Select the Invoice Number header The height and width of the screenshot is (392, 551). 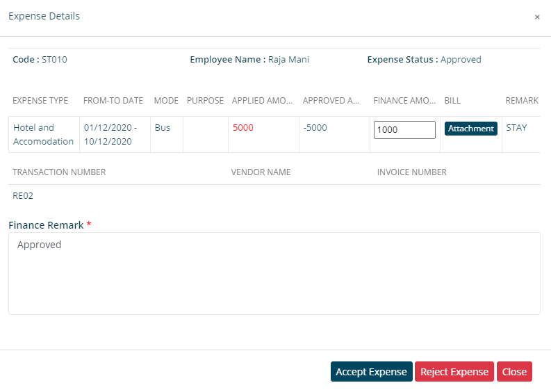tap(412, 172)
